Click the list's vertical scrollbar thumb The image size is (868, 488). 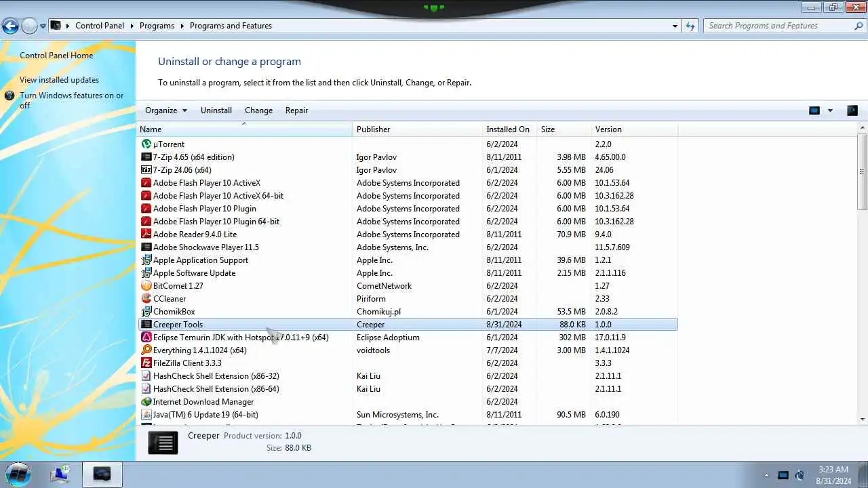tap(862, 171)
